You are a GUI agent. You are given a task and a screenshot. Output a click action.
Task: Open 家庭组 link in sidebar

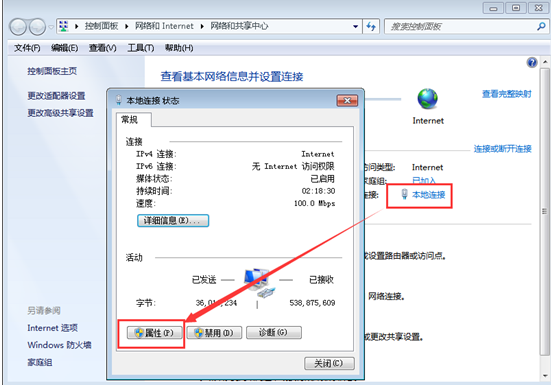tap(40, 362)
